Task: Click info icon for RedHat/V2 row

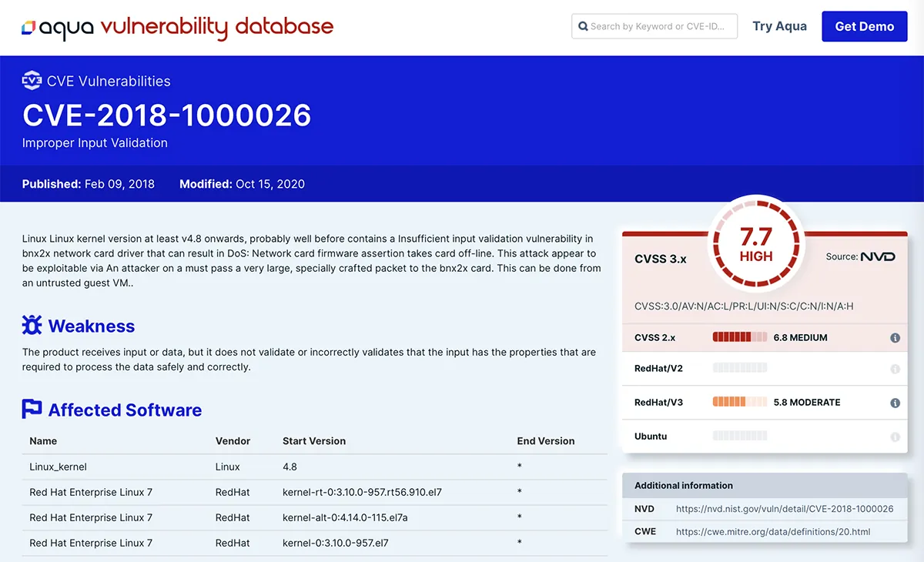Action: click(895, 369)
